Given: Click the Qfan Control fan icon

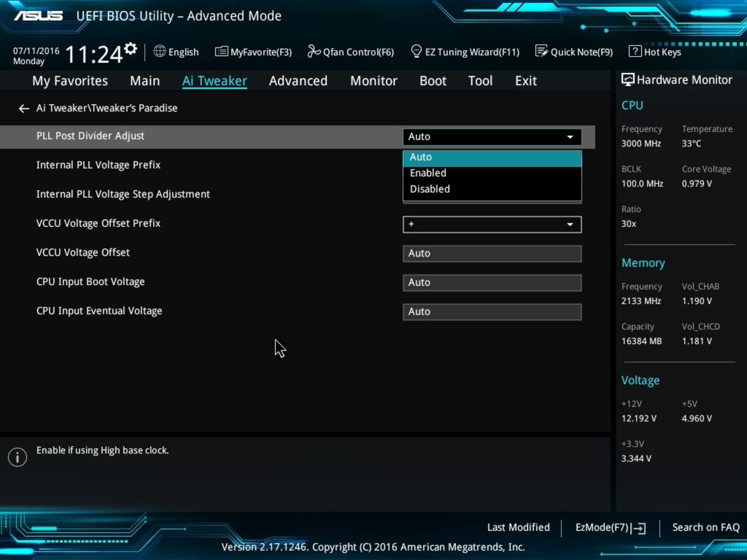Looking at the screenshot, I should [314, 52].
